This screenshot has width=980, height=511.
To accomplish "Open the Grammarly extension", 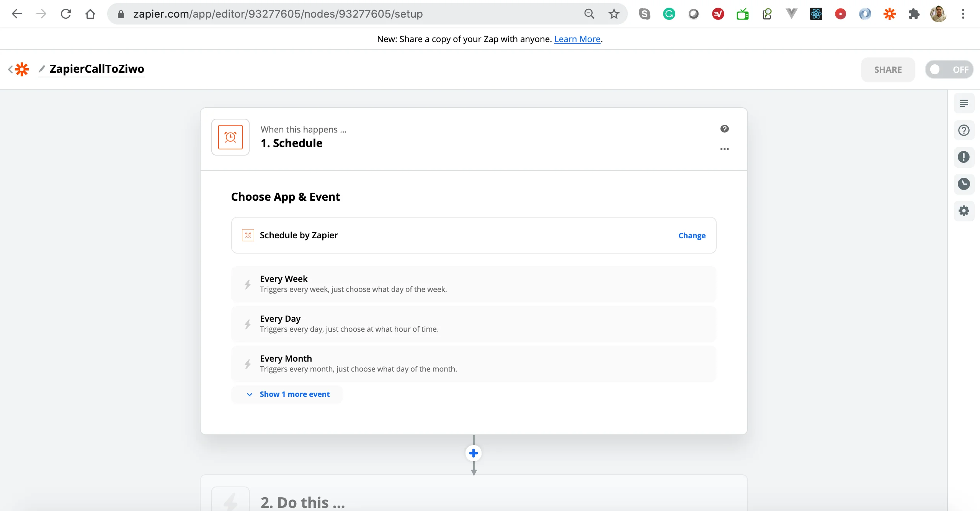I will click(x=669, y=14).
